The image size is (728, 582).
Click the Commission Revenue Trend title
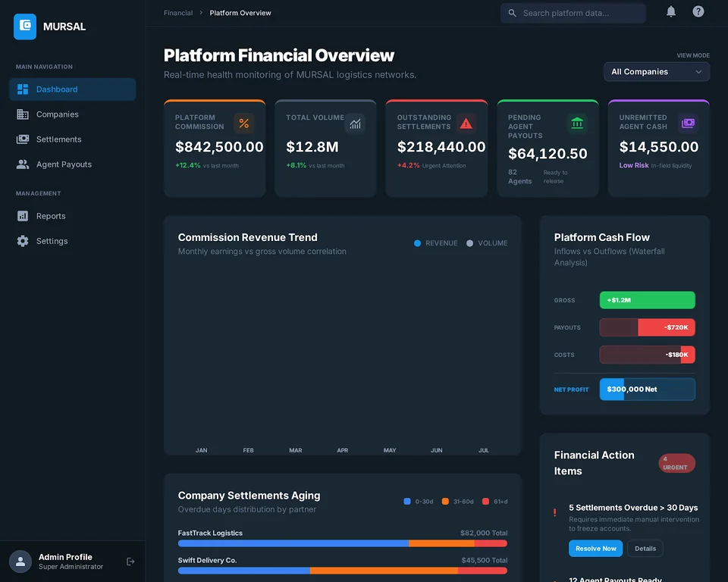click(x=247, y=237)
